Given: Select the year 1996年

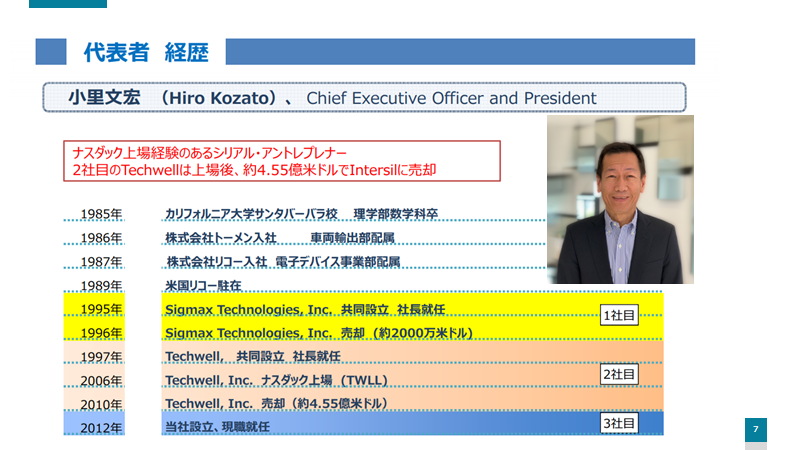Looking at the screenshot, I should click(101, 333).
